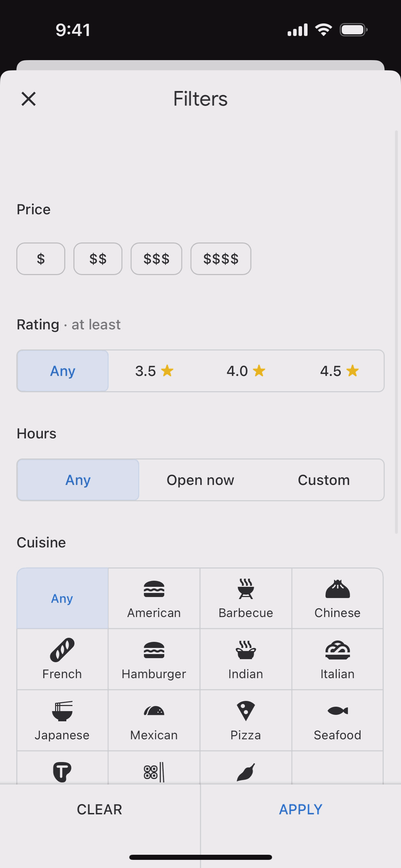Toggle the $$ price filter
The image size is (401, 868).
tap(98, 259)
